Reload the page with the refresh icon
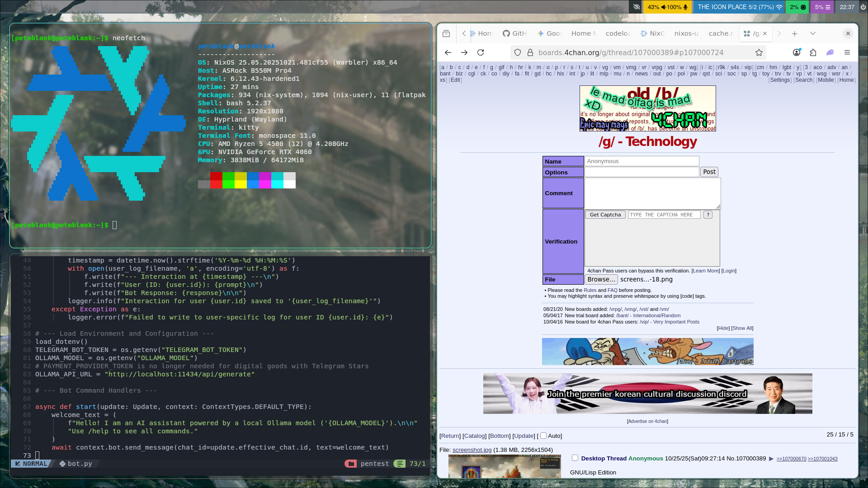Image resolution: width=868 pixels, height=488 pixels. pos(481,52)
